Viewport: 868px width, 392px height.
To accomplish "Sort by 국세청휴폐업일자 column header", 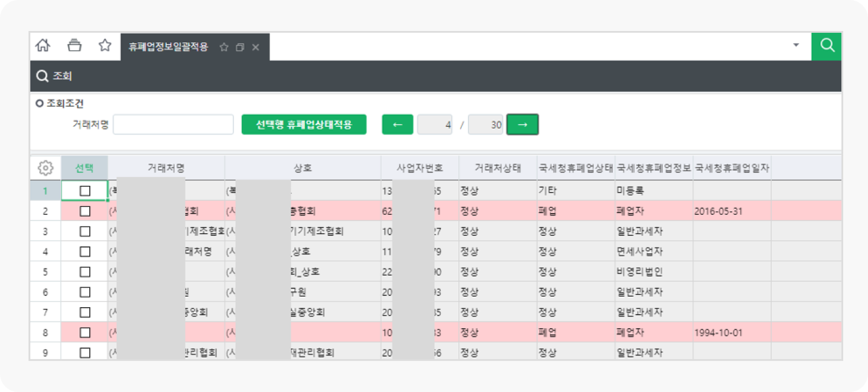I will (732, 168).
